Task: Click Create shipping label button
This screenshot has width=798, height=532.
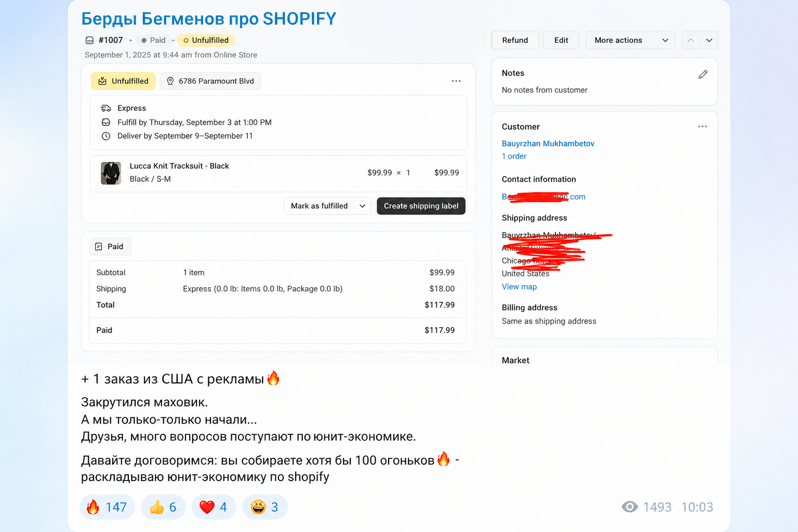Action: click(x=421, y=206)
